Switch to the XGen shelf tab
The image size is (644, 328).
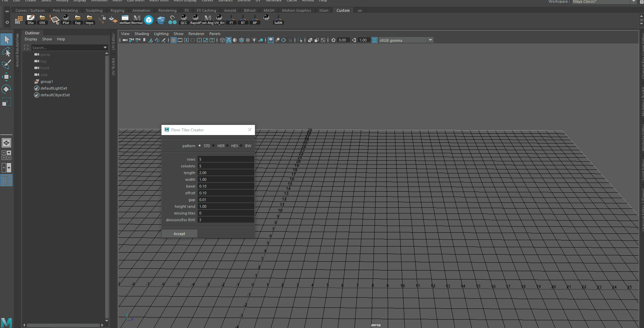point(324,10)
